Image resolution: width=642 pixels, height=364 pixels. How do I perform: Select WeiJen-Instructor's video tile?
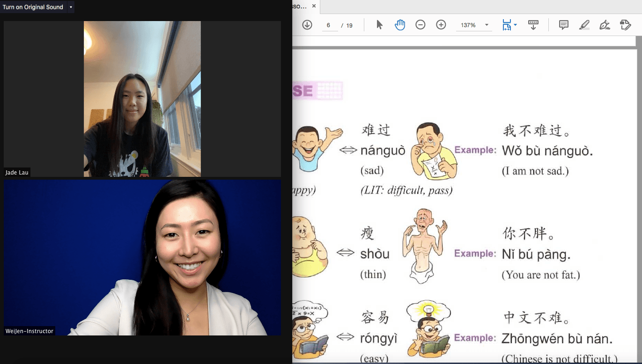pyautogui.click(x=142, y=257)
